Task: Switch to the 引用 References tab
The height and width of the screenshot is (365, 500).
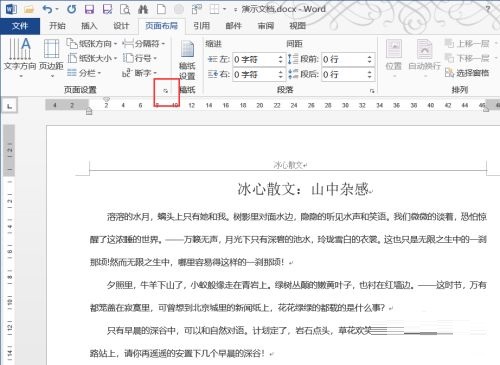Action: 202,26
